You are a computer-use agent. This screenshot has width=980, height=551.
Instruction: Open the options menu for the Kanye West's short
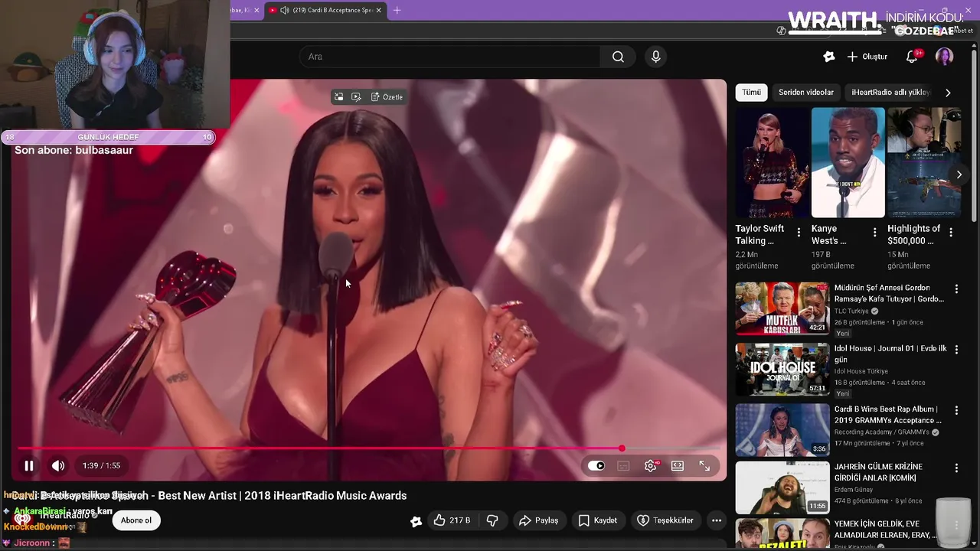(x=874, y=232)
